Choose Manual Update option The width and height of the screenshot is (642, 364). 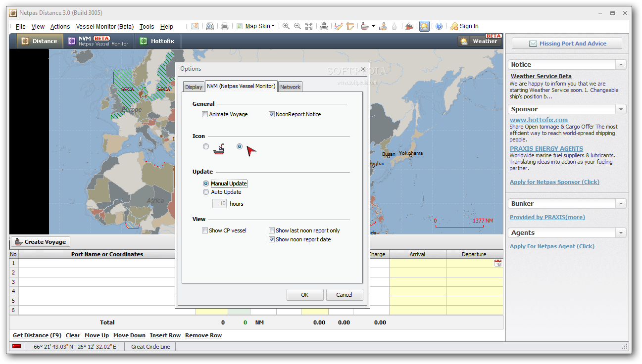tap(206, 183)
